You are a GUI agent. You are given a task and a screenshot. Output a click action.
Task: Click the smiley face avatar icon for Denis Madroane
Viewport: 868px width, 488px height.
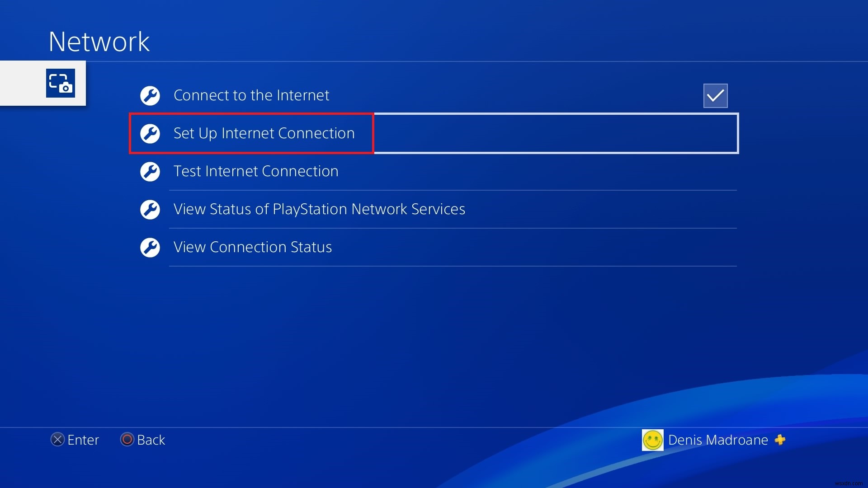point(653,439)
